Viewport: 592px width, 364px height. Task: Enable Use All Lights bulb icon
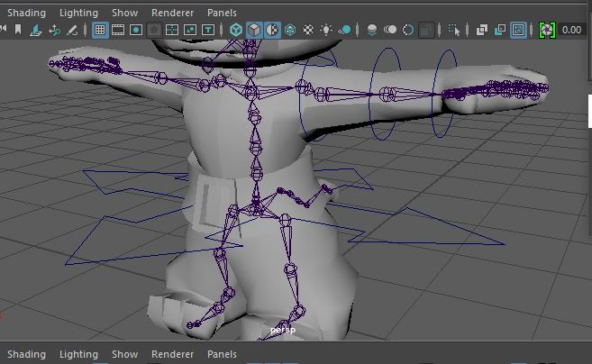(326, 30)
